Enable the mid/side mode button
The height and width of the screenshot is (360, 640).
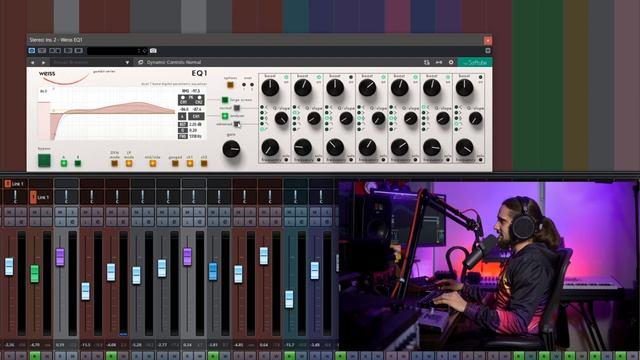coord(153,163)
